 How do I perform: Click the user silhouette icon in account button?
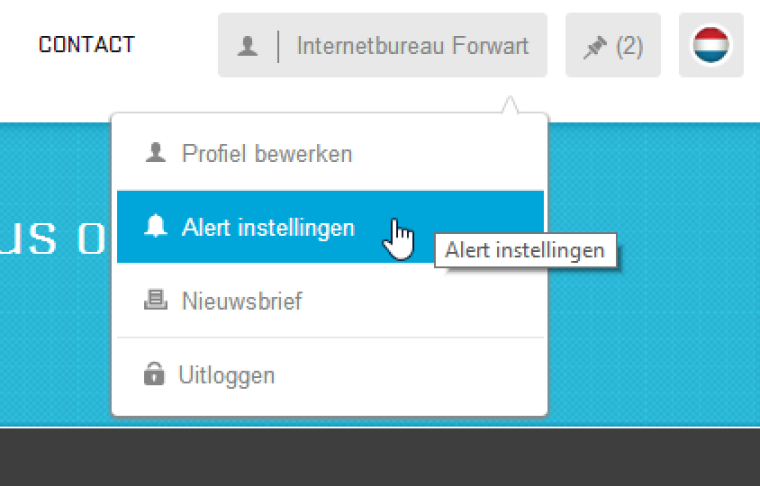[x=248, y=46]
